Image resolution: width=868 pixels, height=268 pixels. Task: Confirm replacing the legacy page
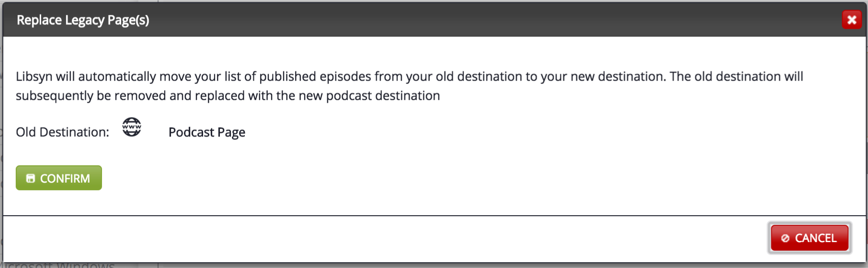coord(59,178)
